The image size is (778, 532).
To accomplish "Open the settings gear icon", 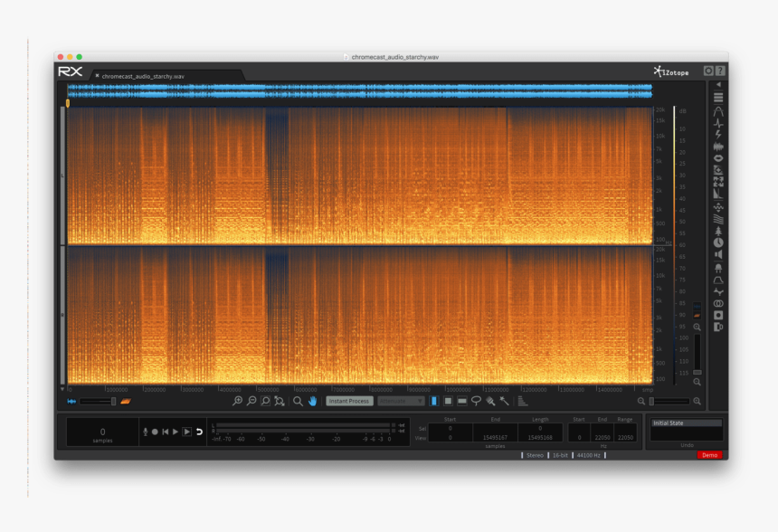I will point(708,71).
